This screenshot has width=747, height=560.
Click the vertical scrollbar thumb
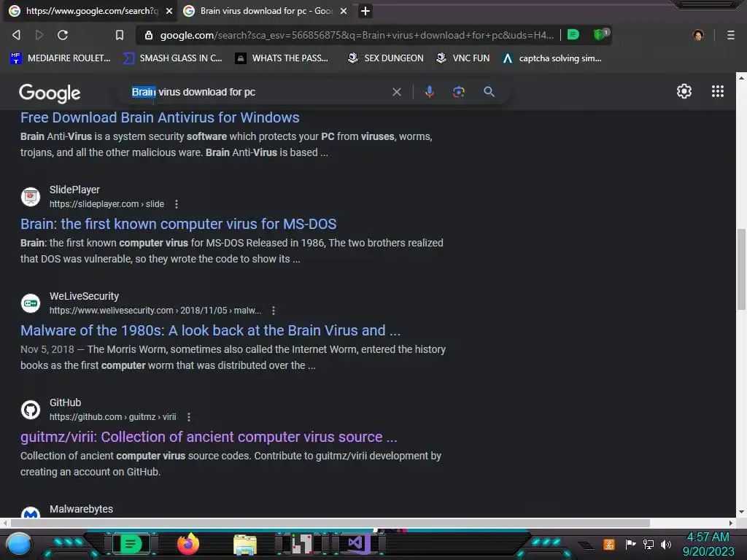point(741,269)
